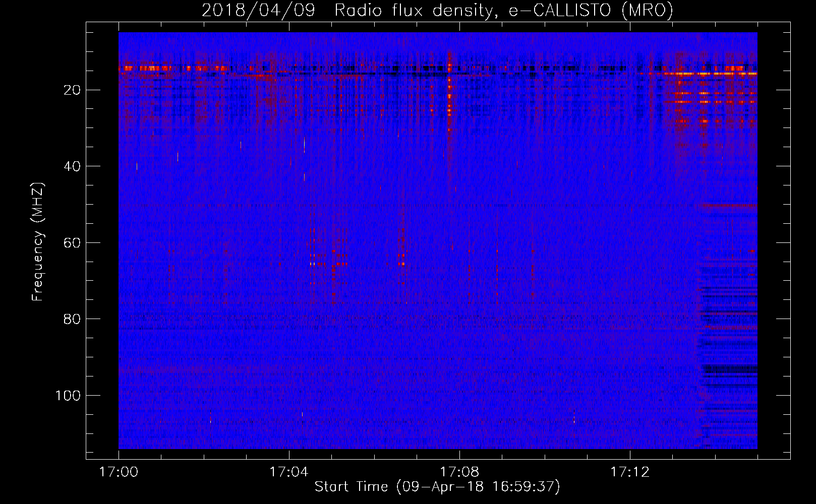Click the plot title '2018/04/09 Radio flux density, e-CALLISTO (MRO)'
The height and width of the screenshot is (504, 816).
click(x=437, y=11)
